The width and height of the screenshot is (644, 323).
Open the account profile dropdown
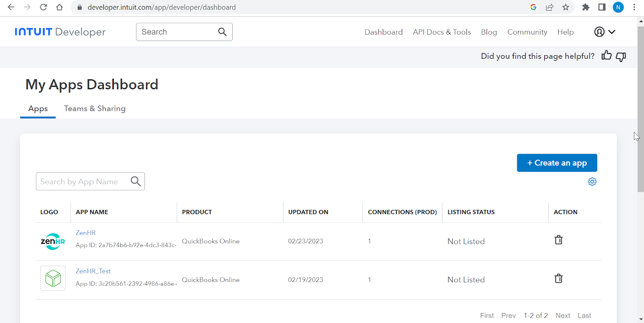tap(605, 32)
